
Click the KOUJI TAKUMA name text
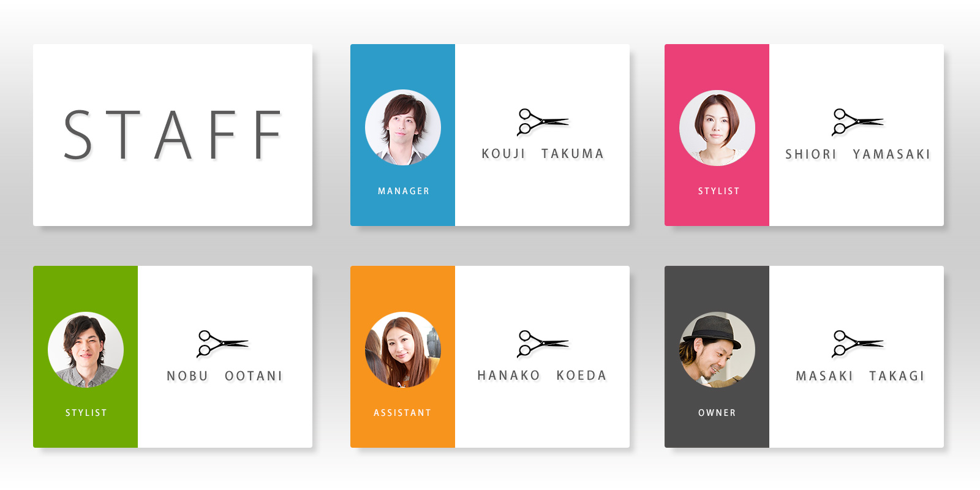pos(543,154)
